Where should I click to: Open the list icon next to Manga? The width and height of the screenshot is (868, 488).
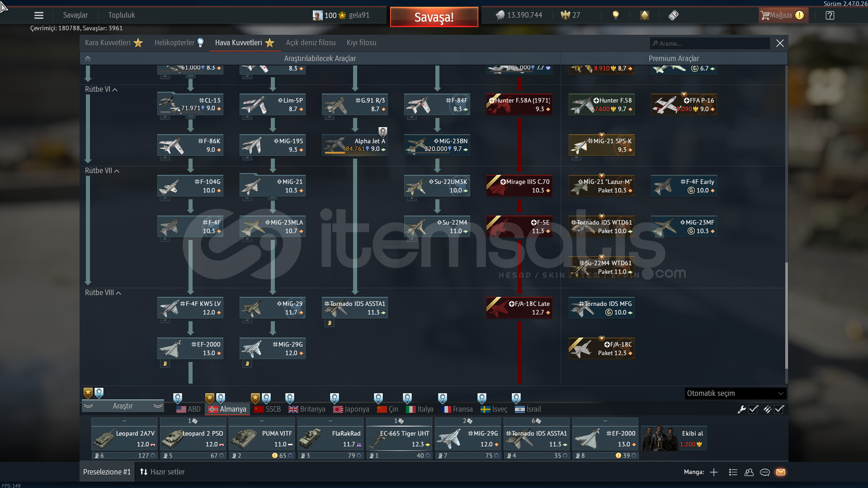[x=733, y=472]
